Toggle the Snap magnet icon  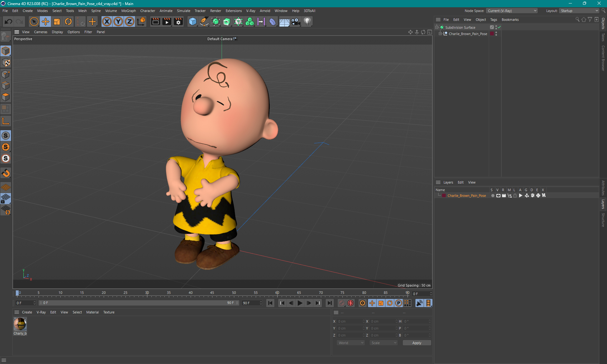(6, 173)
